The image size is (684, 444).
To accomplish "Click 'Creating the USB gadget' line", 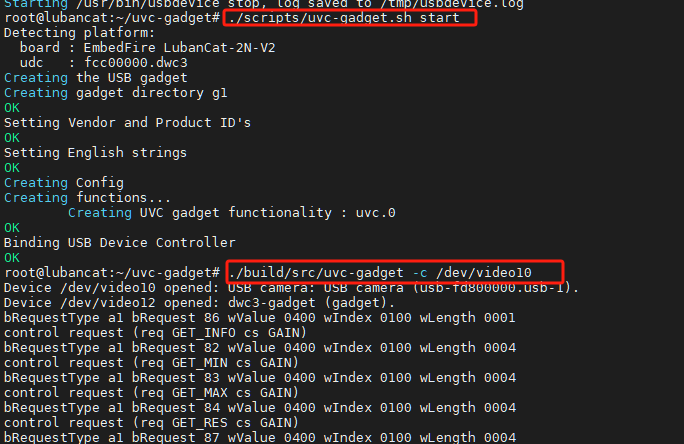I will click(x=96, y=78).
